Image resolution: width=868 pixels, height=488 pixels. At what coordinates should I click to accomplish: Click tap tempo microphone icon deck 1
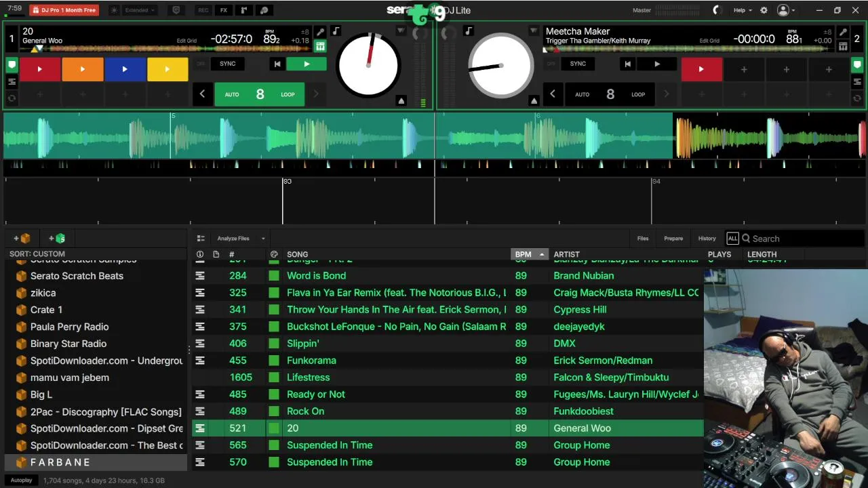[x=320, y=32]
